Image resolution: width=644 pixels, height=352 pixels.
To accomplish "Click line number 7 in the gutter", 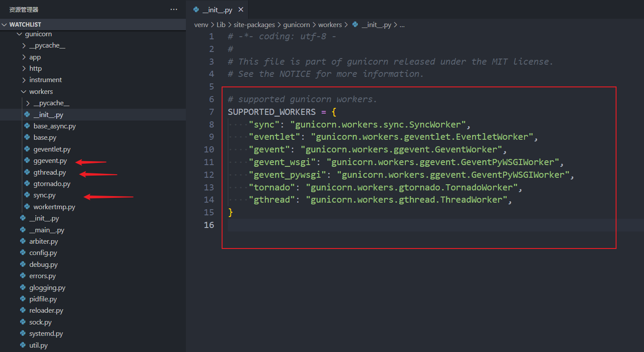I will [211, 112].
